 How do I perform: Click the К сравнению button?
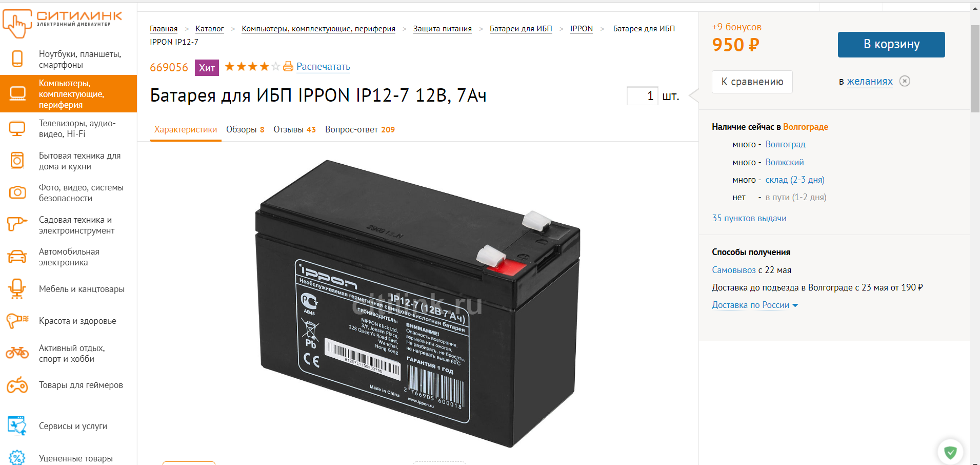[752, 82]
